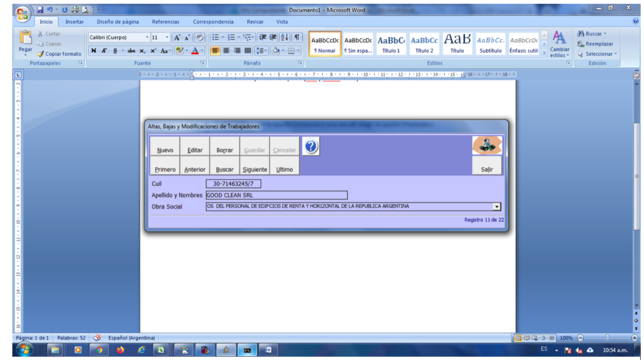Toggle italic (K) formatting

[x=103, y=51]
